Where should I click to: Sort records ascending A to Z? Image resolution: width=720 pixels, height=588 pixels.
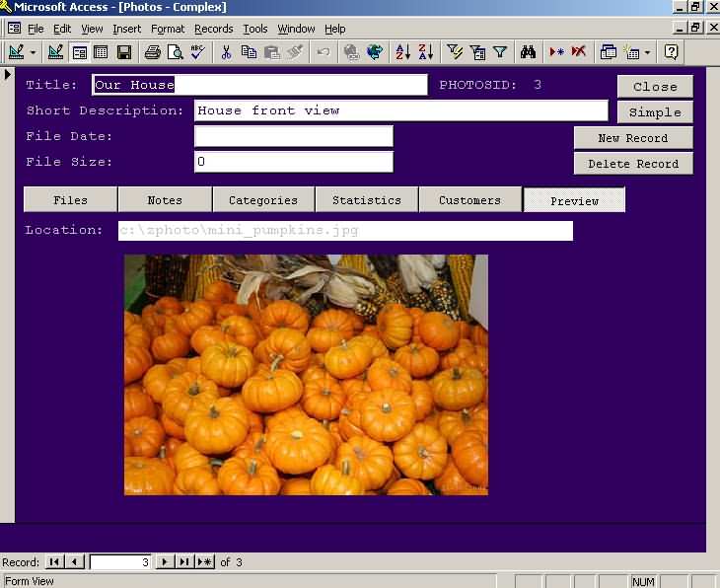[402, 52]
